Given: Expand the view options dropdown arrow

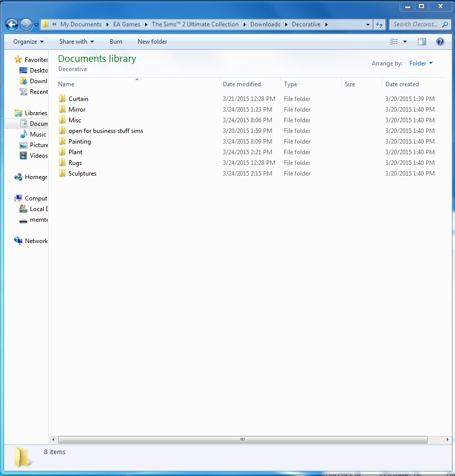Looking at the screenshot, I should click(x=405, y=42).
